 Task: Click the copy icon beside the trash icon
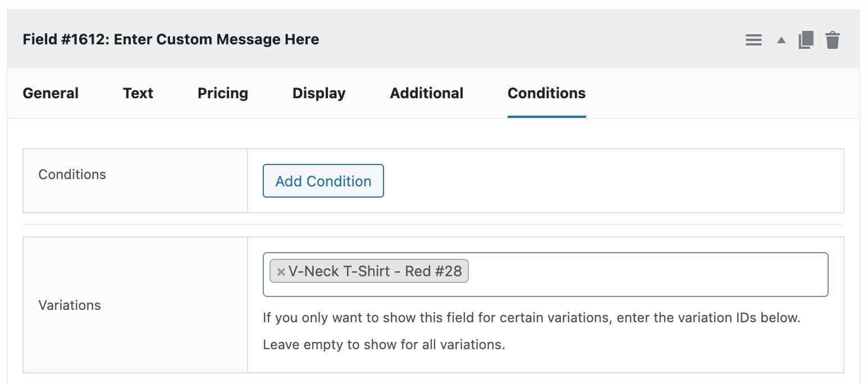tap(806, 39)
